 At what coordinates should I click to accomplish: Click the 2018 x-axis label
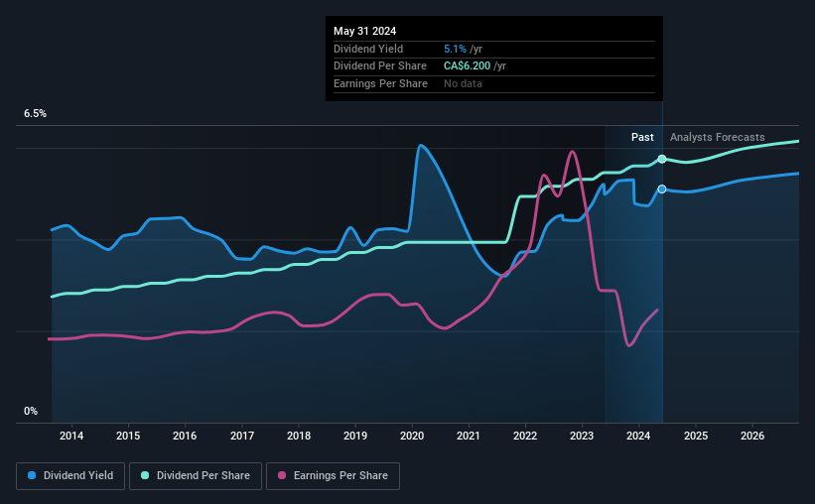coord(299,436)
